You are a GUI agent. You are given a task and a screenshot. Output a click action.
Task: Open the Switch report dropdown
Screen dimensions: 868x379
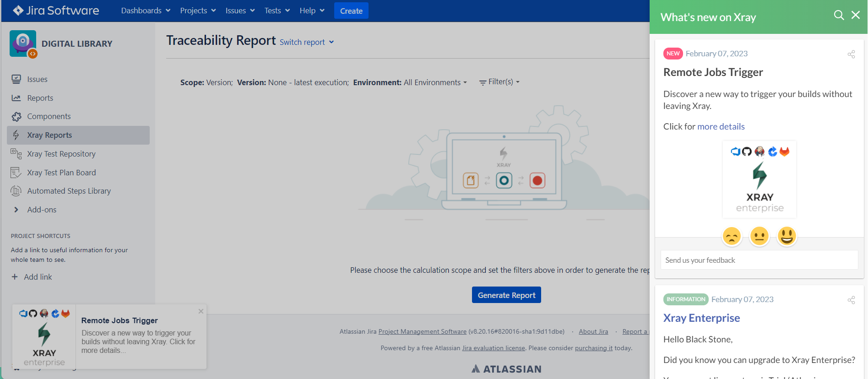click(307, 42)
